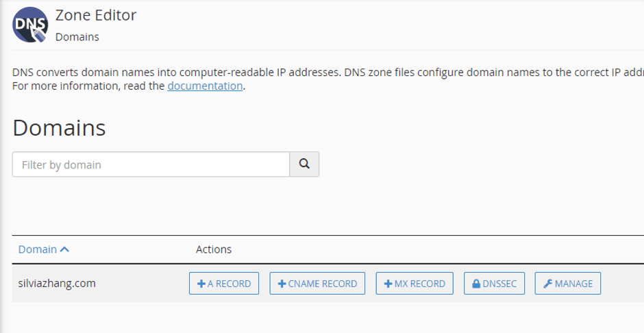
Task: Click the wrench icon on MANAGE
Action: (548, 284)
